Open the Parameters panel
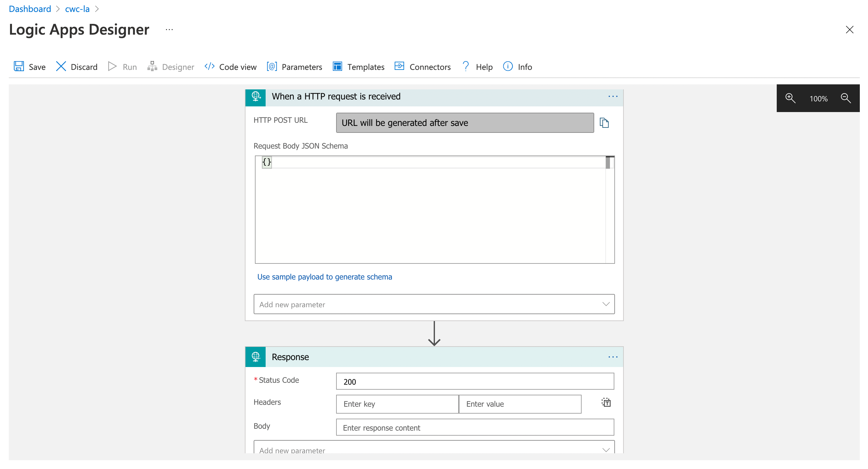 tap(294, 66)
